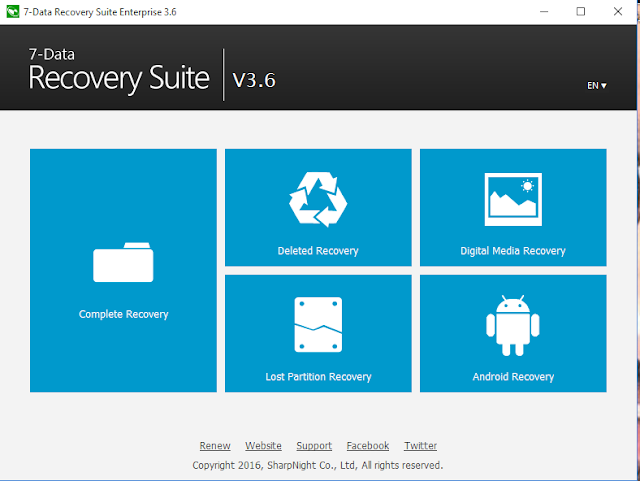
Task: Open the Support link
Action: 314,445
